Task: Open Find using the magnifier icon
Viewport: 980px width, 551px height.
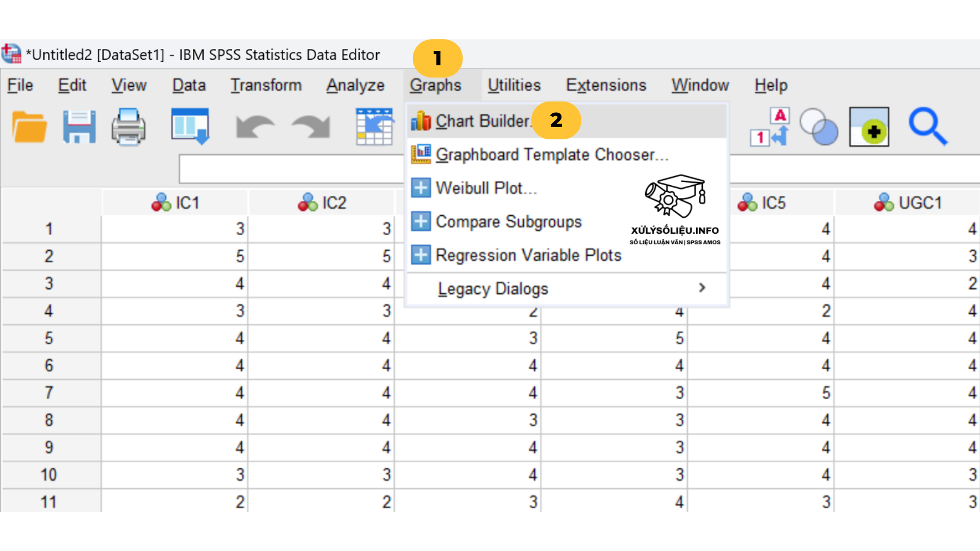Action: (x=928, y=127)
